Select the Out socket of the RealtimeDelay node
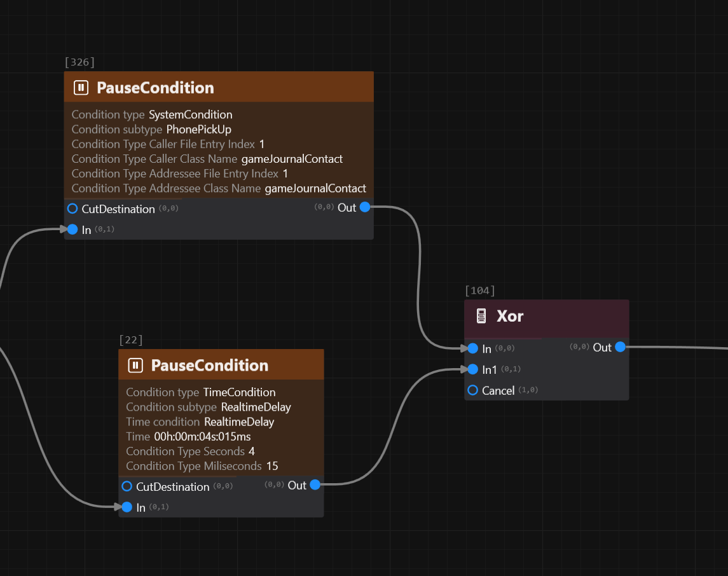Image resolution: width=728 pixels, height=576 pixels. (315, 485)
